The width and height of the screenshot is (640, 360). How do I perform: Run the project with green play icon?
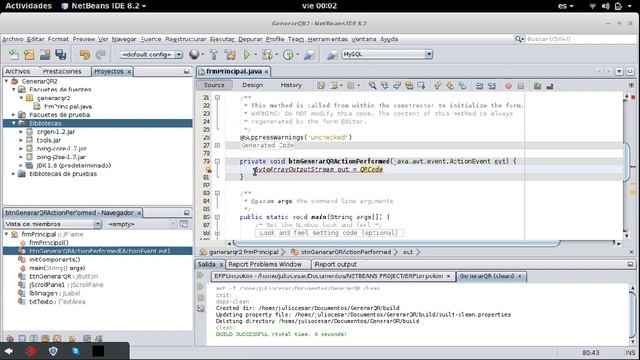tap(247, 54)
